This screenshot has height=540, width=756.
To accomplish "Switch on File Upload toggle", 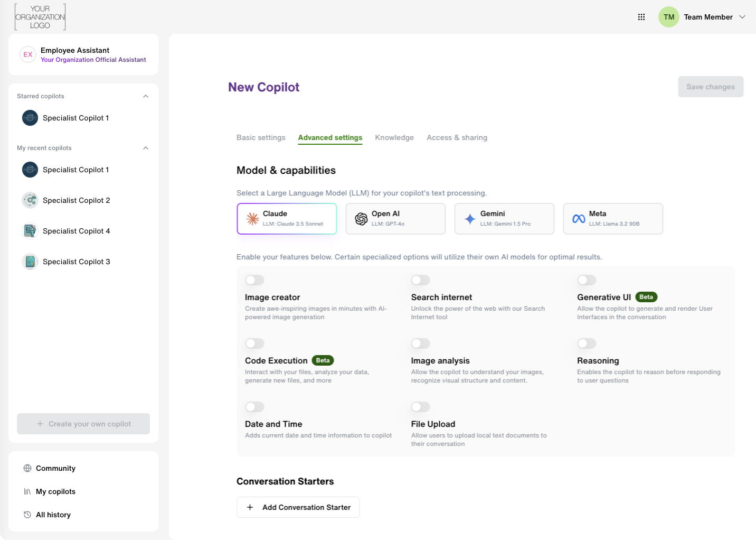I will click(421, 407).
